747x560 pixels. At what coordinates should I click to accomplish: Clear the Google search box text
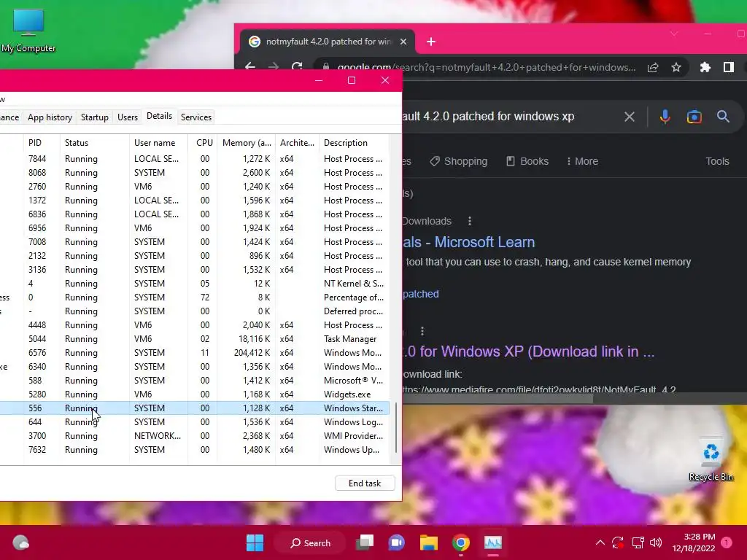(x=630, y=117)
